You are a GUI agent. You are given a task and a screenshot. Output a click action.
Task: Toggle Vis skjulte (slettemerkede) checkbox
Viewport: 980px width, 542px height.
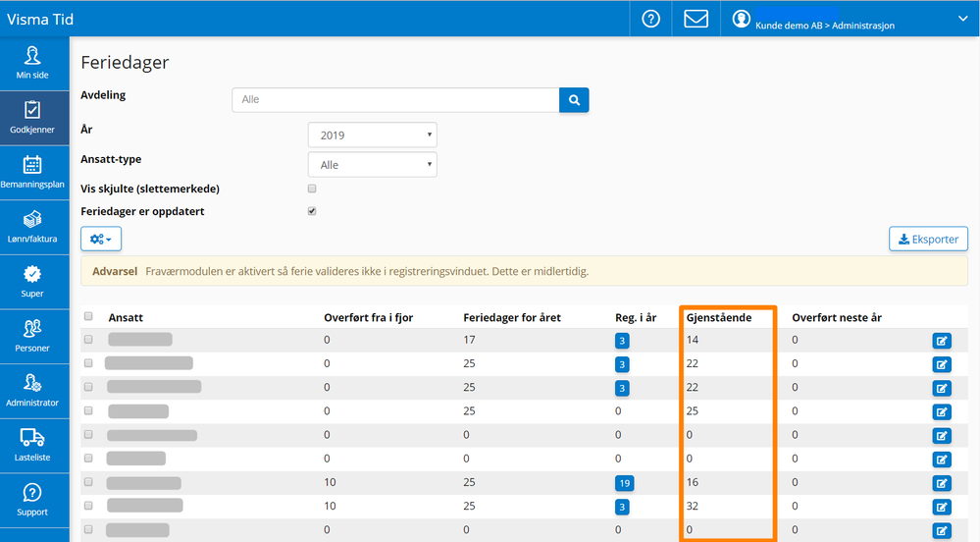pos(312,188)
